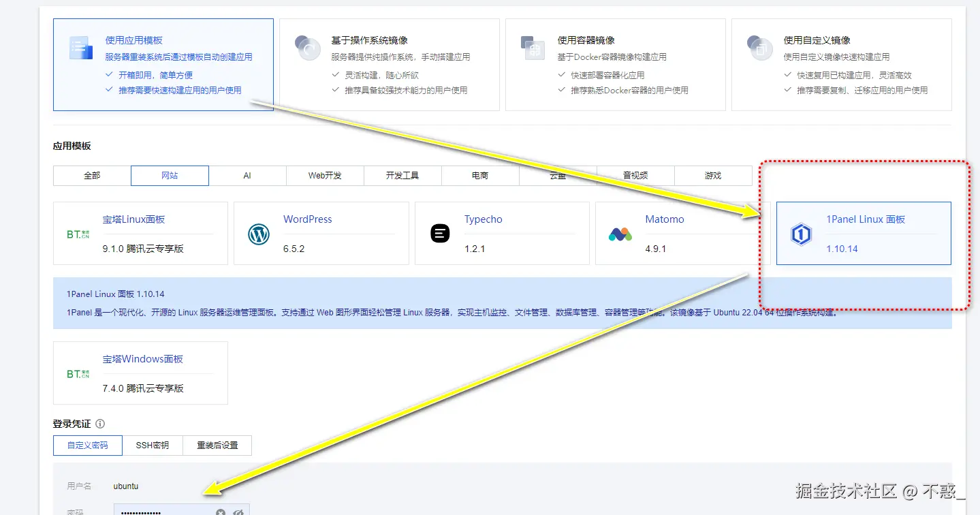Clear the password field with the X icon
Screen dimensions: 980x515
(221, 512)
